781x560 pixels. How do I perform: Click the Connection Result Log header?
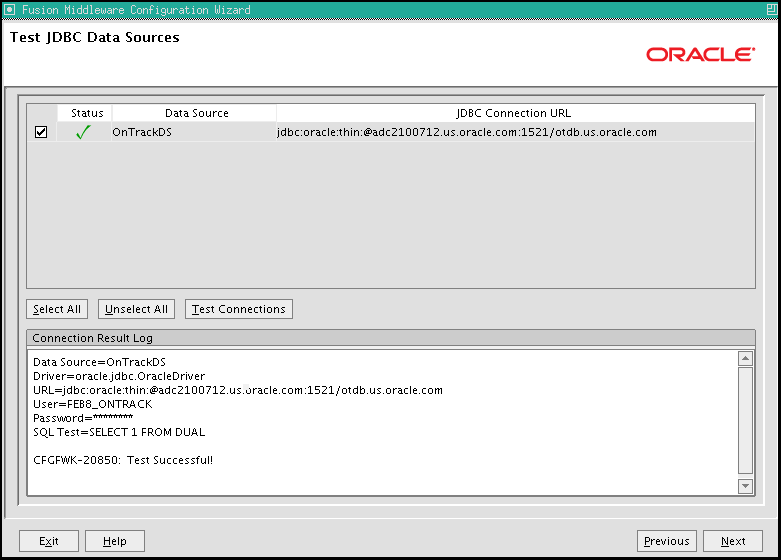391,338
